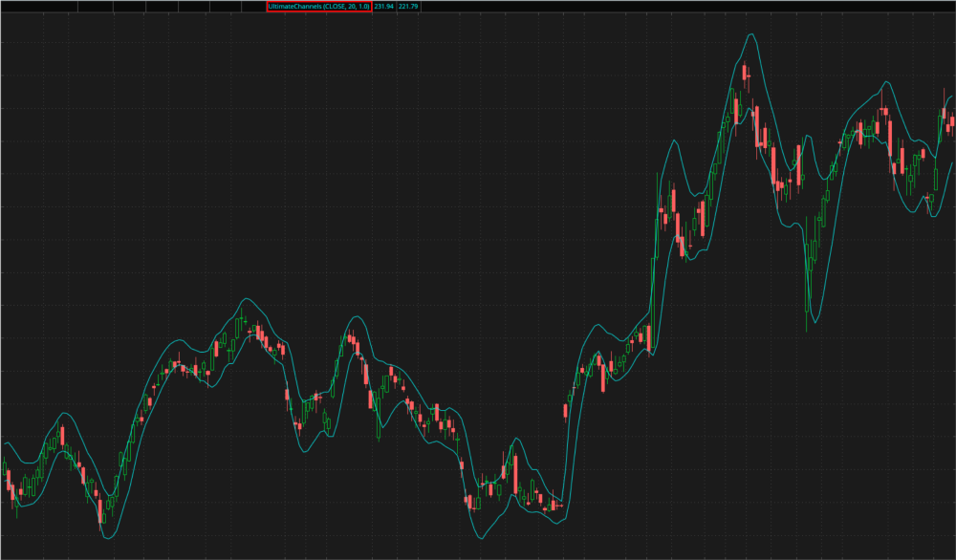Select the red gap-up candle starting the mid-chart rally
This screenshot has width=956, height=560.
pos(566,411)
